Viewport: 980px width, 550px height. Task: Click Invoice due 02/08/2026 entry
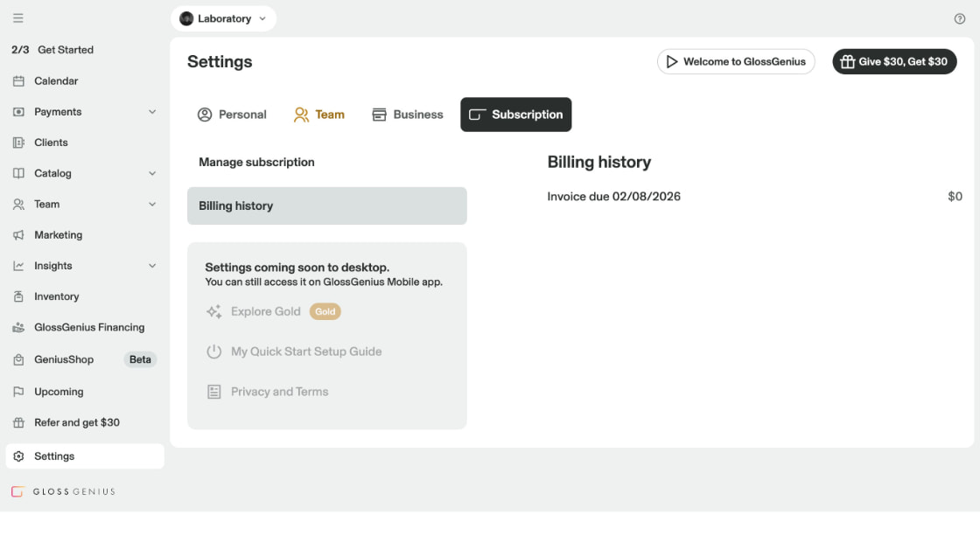(613, 197)
